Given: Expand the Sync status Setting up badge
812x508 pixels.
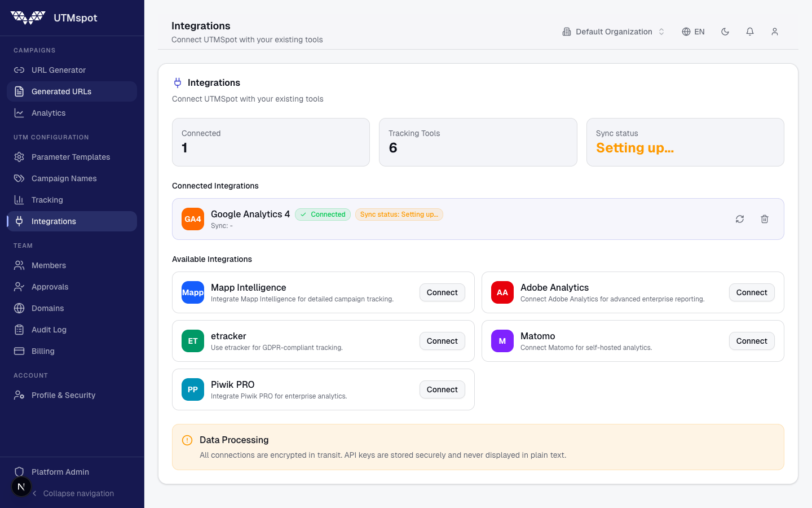Looking at the screenshot, I should tap(399, 214).
